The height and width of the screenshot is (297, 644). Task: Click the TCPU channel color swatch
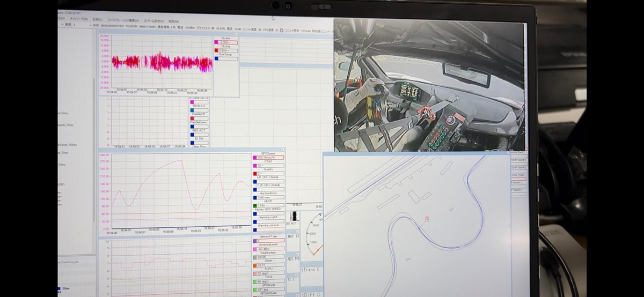tap(255, 273)
